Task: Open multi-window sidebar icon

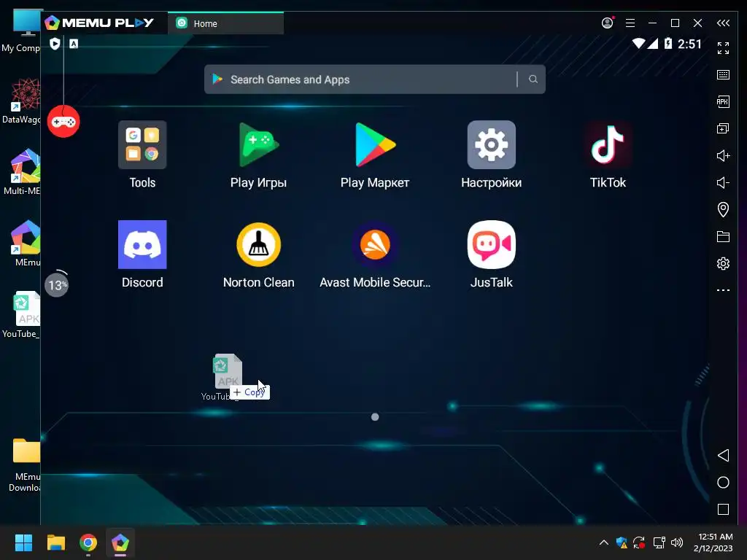Action: tap(723, 128)
